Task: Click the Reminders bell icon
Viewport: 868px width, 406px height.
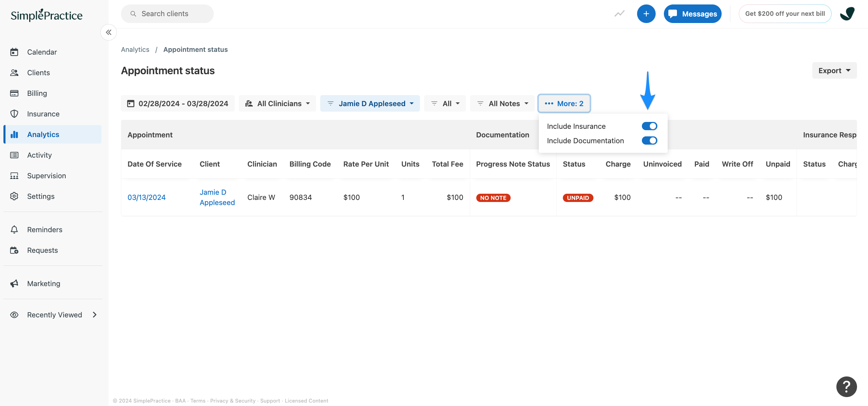Action: (14, 229)
